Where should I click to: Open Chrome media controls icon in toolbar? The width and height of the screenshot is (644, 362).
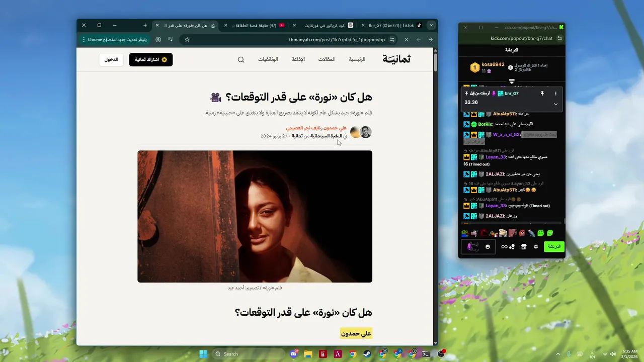click(x=171, y=39)
